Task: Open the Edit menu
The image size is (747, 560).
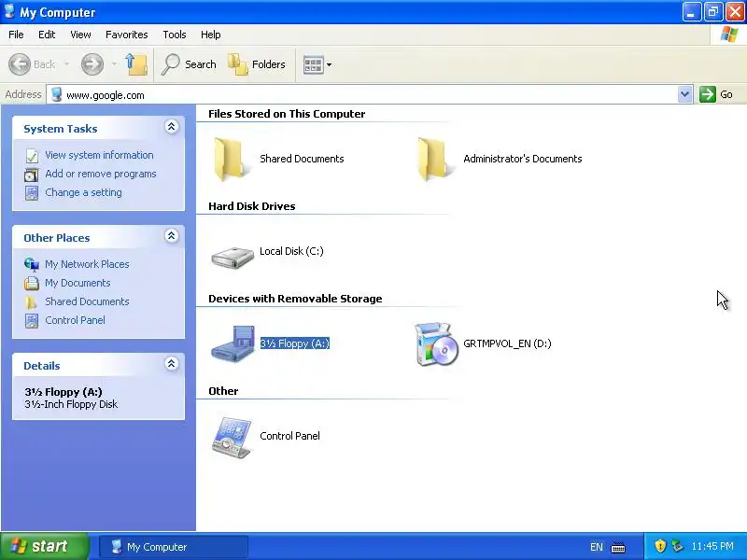Action: click(47, 35)
